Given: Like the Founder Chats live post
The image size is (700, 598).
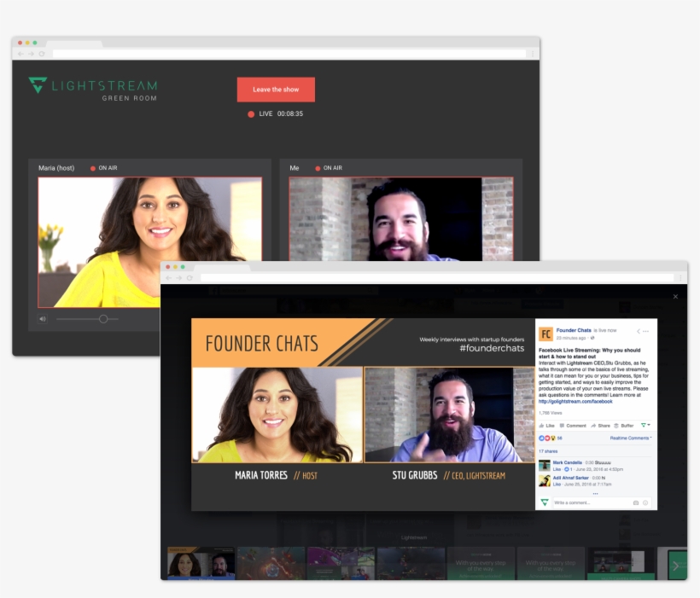Looking at the screenshot, I should click(547, 426).
